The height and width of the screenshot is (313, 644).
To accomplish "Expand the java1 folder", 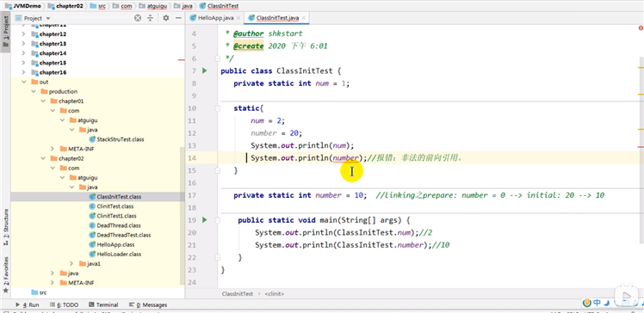I will (x=71, y=264).
